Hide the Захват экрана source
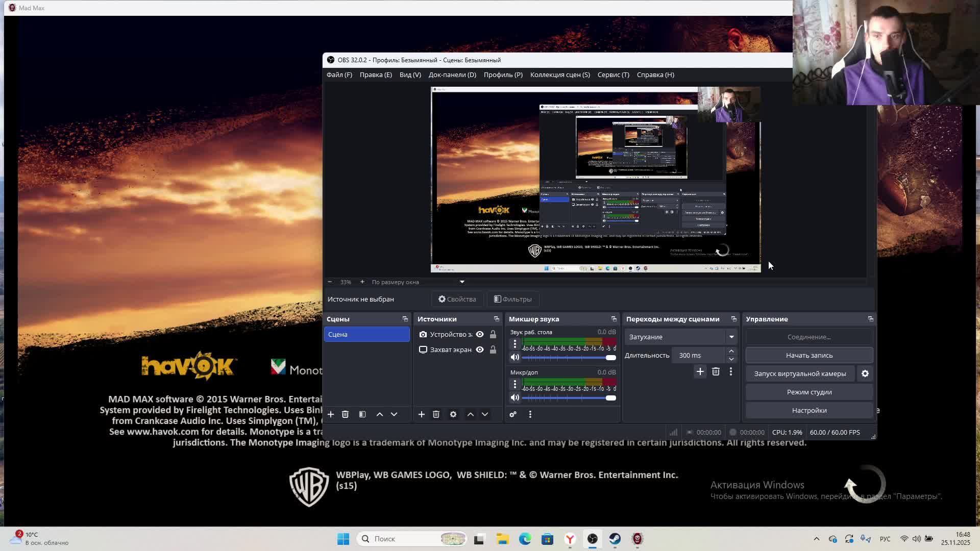This screenshot has height=551, width=980. tap(480, 349)
